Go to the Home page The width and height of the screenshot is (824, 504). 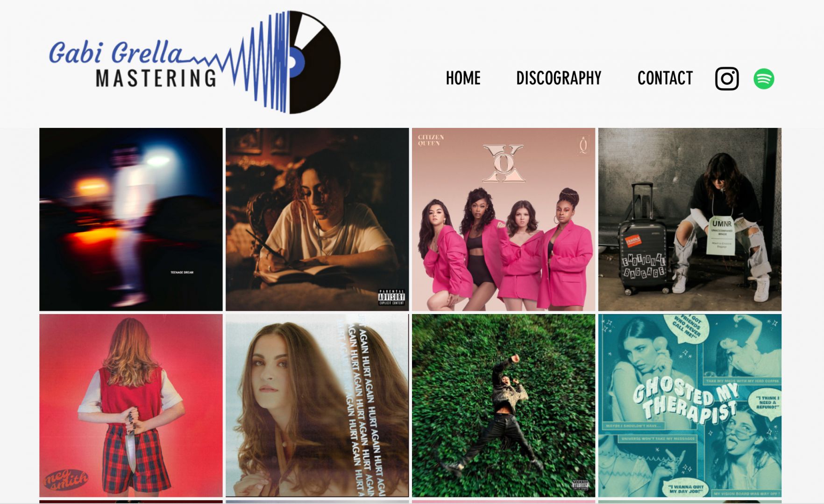pyautogui.click(x=463, y=78)
